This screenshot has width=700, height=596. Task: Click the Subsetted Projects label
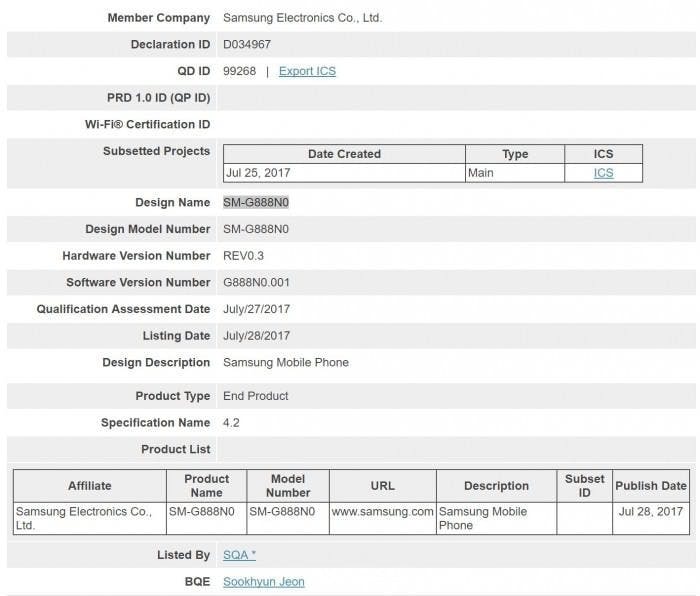click(x=156, y=151)
